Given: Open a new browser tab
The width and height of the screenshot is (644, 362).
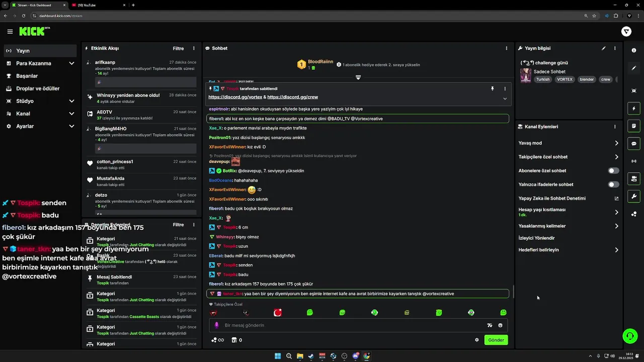Looking at the screenshot, I should [x=133, y=5].
